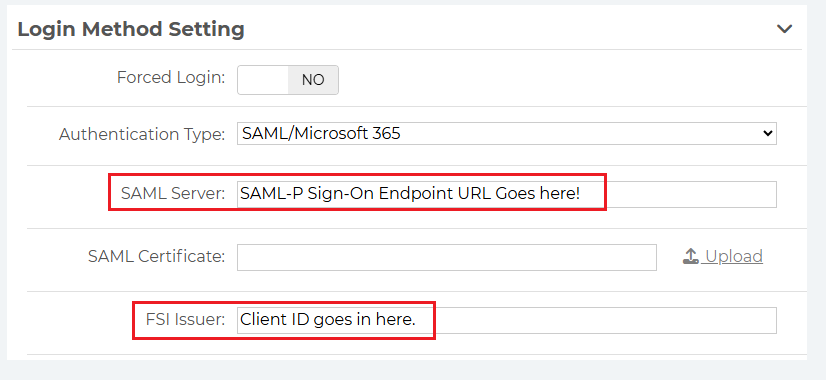
Task: Open the Authentication Type dropdown
Action: (x=506, y=133)
